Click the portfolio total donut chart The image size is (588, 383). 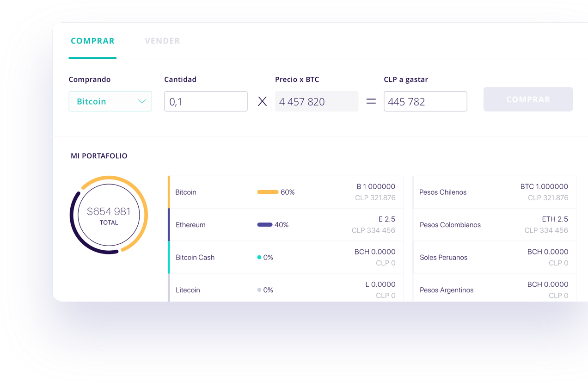point(109,215)
